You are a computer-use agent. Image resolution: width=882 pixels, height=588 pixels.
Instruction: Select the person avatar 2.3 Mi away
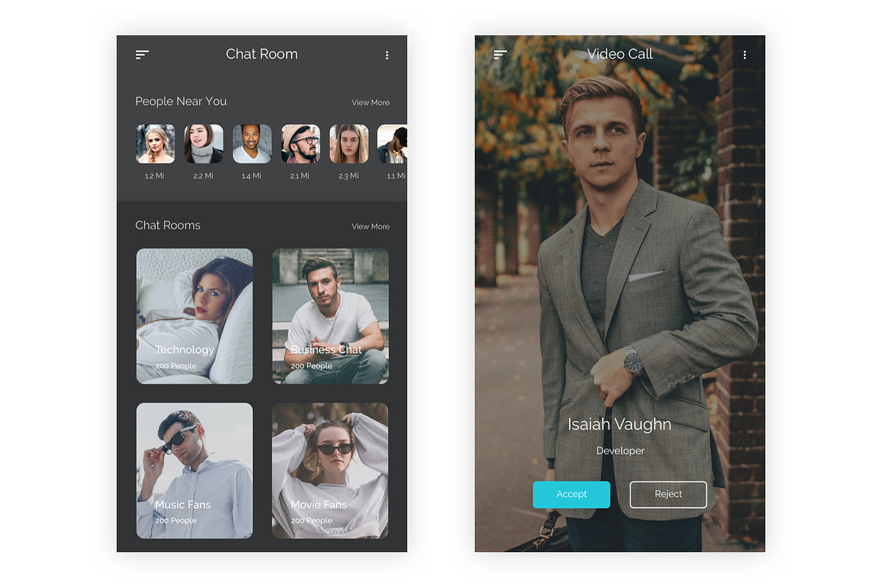pyautogui.click(x=348, y=143)
